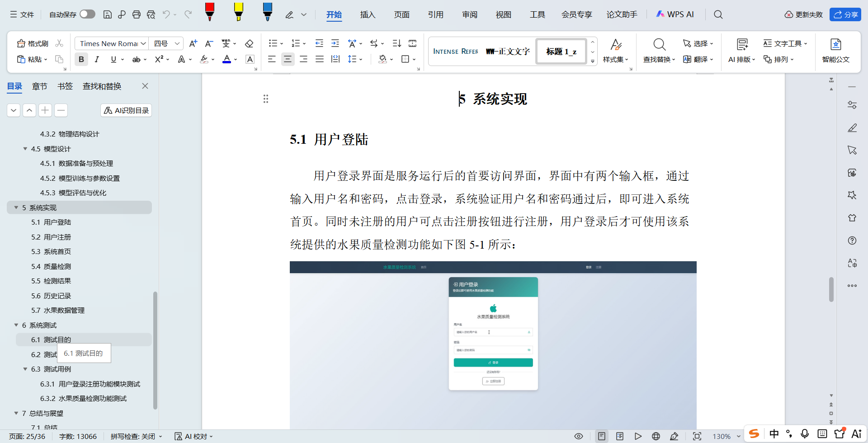Open the Times New Roman font dropdown

[x=143, y=43]
